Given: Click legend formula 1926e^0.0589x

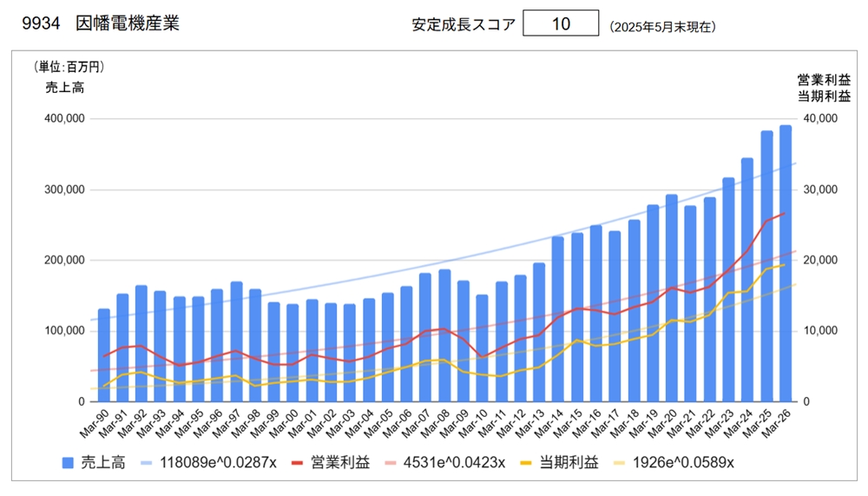Looking at the screenshot, I should coord(683,463).
